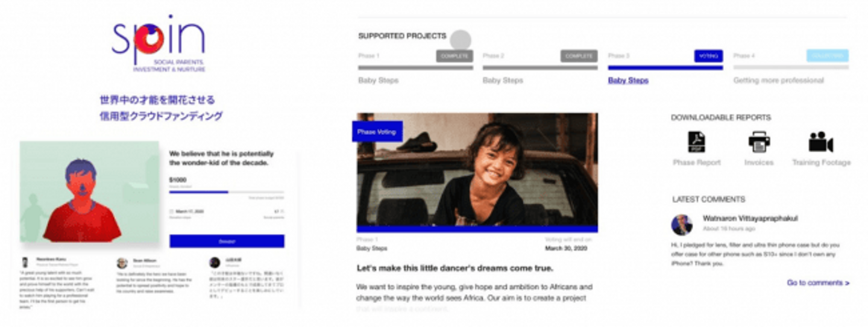Open Watnaron Vittayapraphakul's avatar

coord(682,225)
